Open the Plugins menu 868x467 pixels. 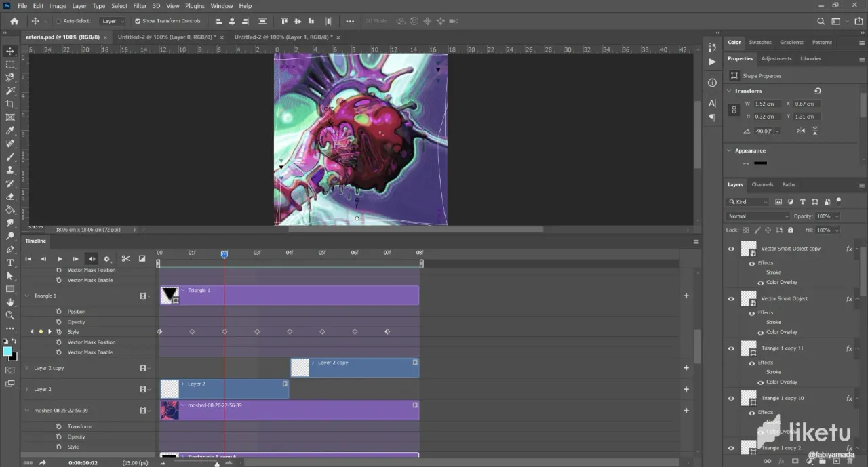click(x=195, y=6)
